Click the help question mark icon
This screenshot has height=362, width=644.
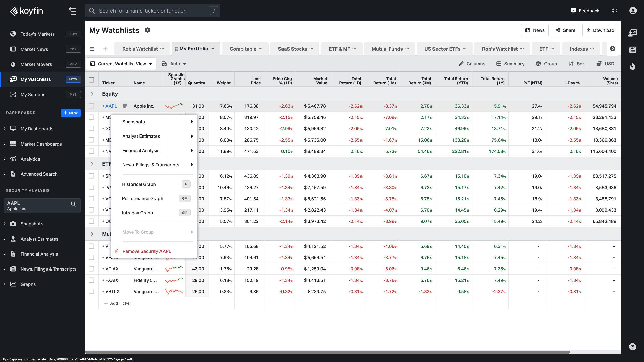(633, 347)
